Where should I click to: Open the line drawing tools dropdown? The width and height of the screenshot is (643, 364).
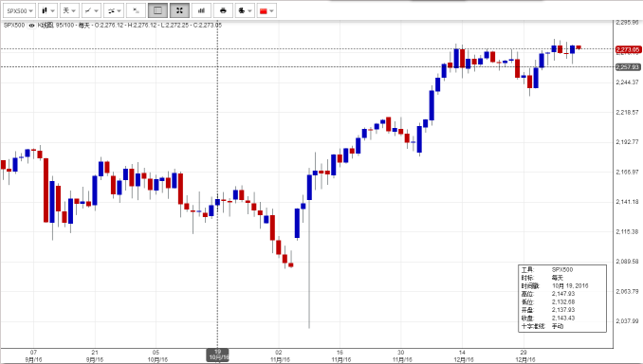click(91, 10)
